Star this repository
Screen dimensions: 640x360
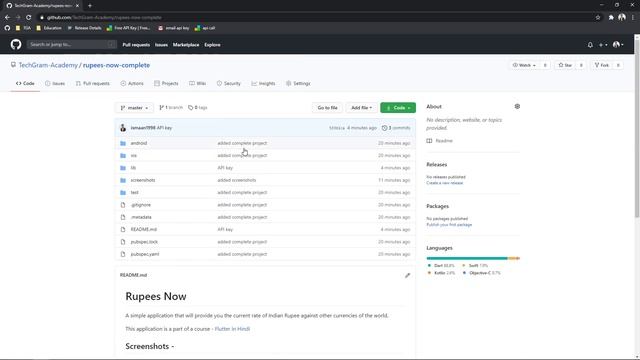tap(565, 65)
